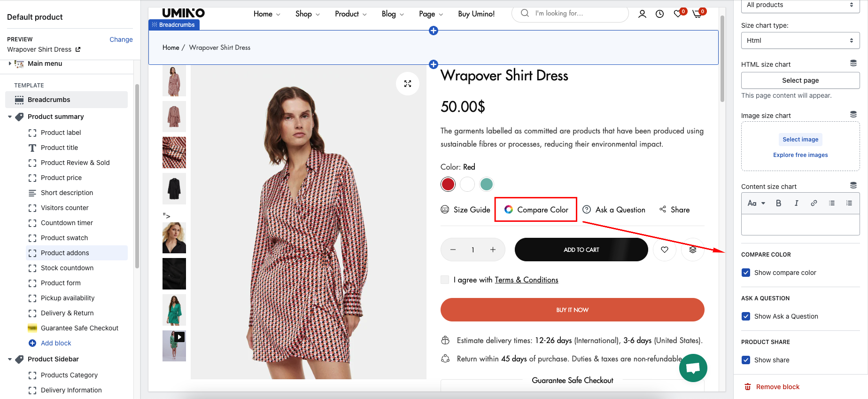Click compare layers icon beside wishlist
The width and height of the screenshot is (868, 399).
pos(693,250)
